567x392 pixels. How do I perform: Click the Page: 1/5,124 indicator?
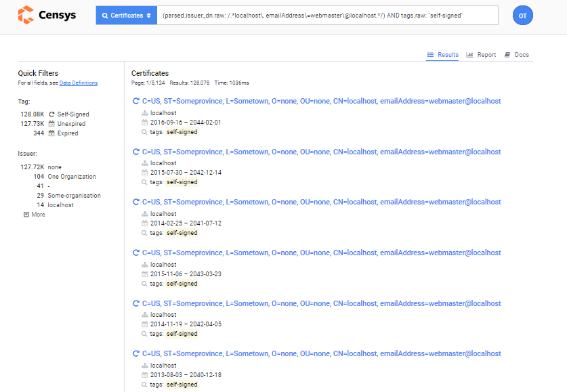click(x=148, y=83)
